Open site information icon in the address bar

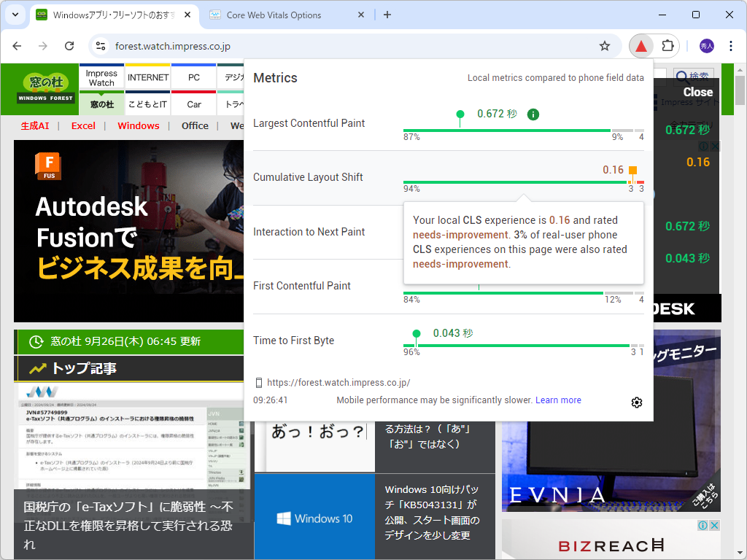click(x=98, y=45)
